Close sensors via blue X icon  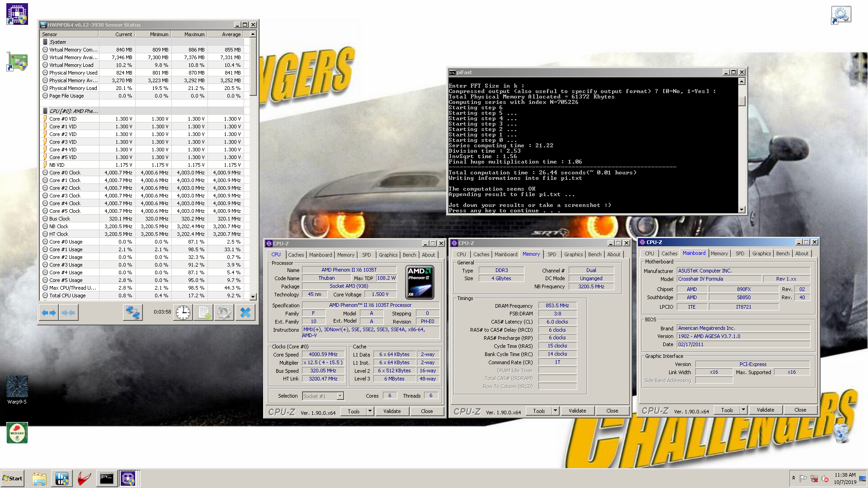click(245, 312)
